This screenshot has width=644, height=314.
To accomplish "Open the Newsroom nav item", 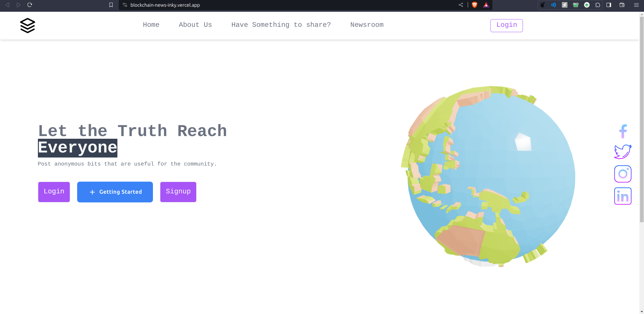I will pyautogui.click(x=367, y=25).
